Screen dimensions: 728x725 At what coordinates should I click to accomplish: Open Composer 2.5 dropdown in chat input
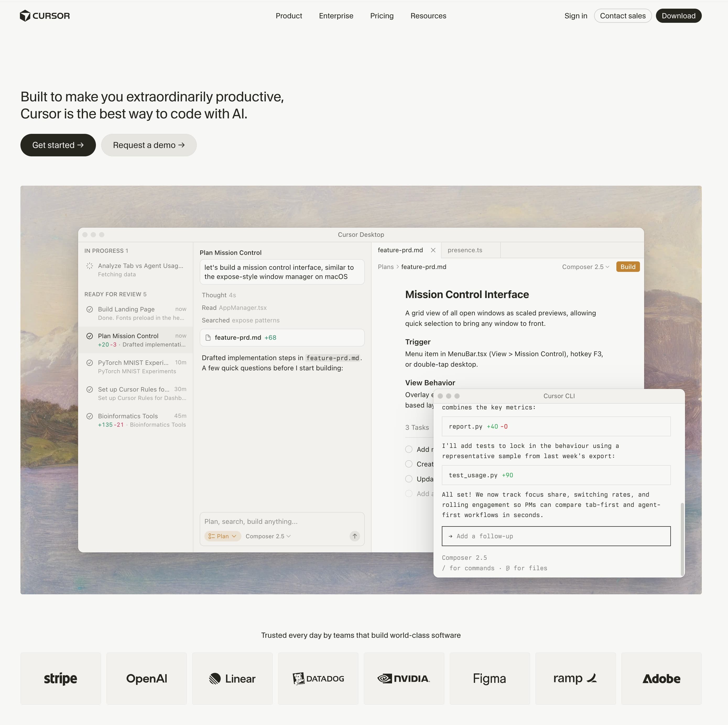pos(268,536)
